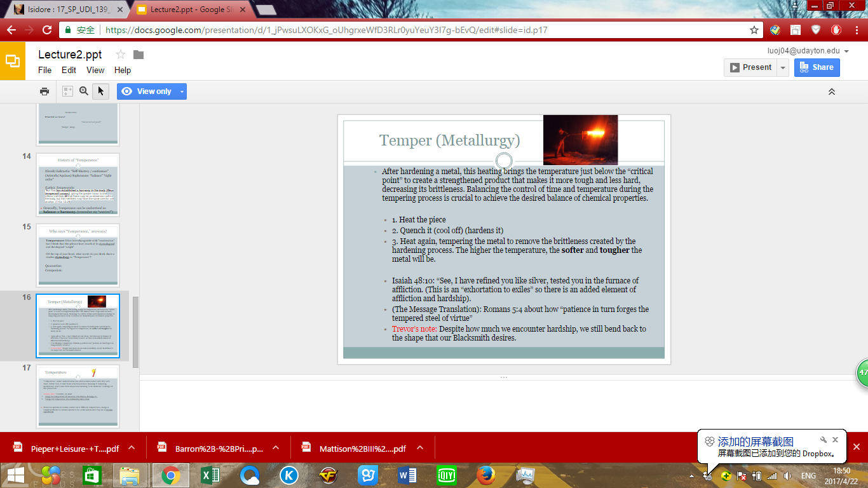Bookmark this page with the address bar star

click(754, 30)
